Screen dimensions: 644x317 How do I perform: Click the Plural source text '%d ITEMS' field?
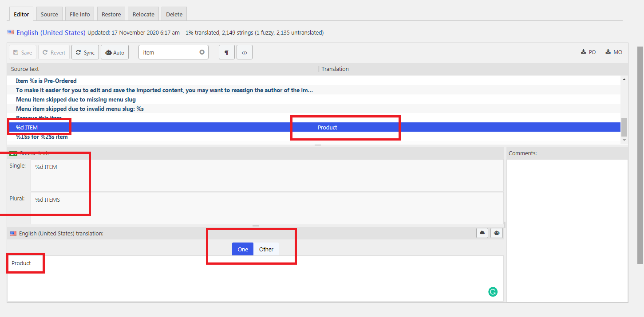pyautogui.click(x=267, y=208)
